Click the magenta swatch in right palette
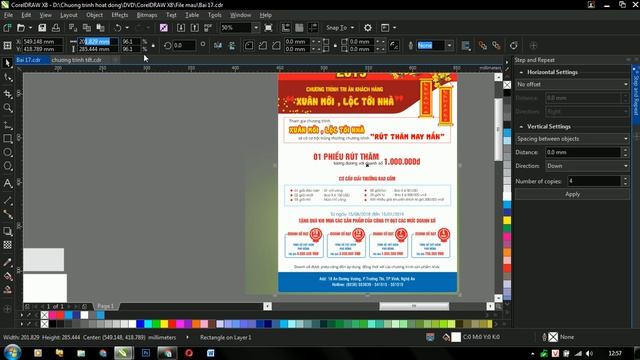The image size is (640, 360). 507,236
